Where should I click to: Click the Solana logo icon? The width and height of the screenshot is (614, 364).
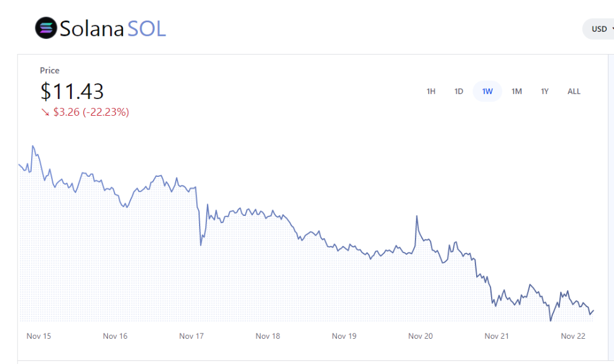(x=46, y=28)
